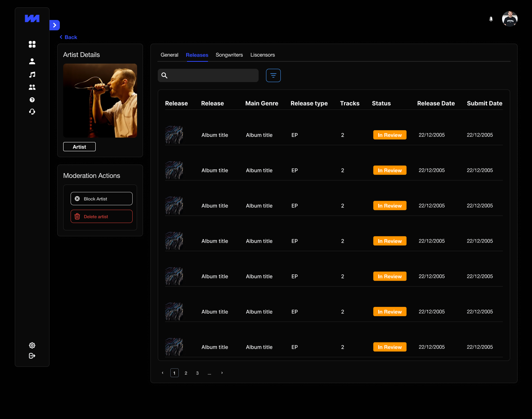Expand the sidebar with the arrow toggle
This screenshot has width=532, height=419.
[55, 25]
